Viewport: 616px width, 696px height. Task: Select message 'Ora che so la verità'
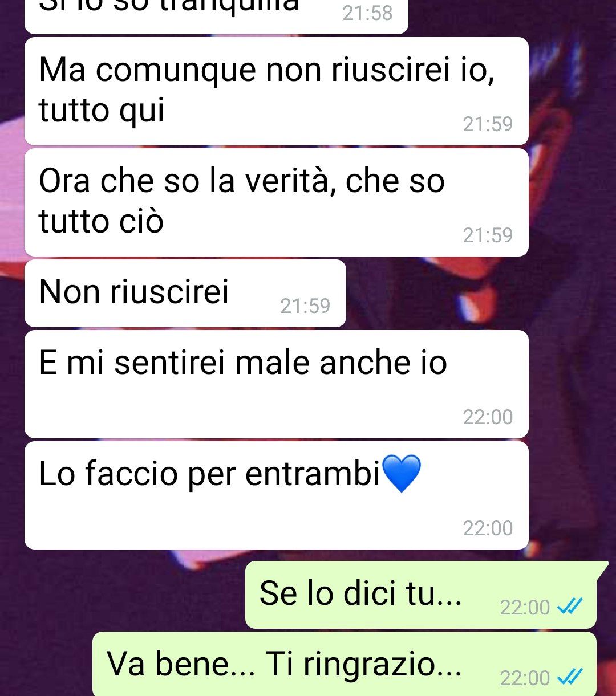[276, 202]
